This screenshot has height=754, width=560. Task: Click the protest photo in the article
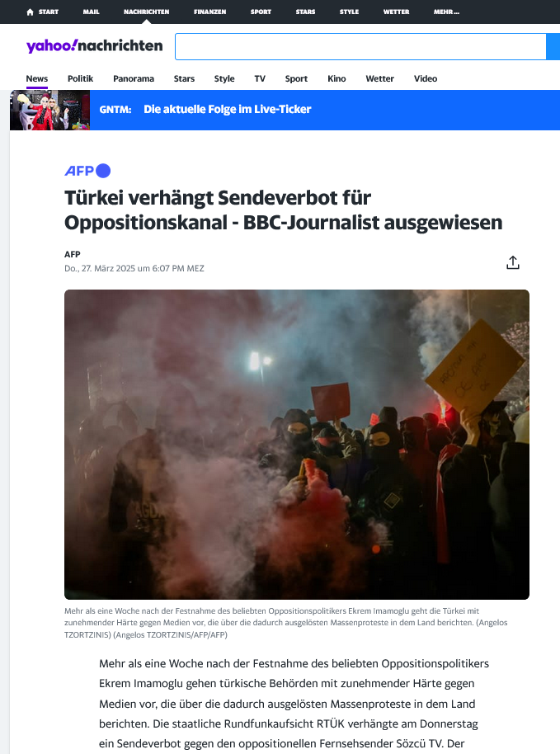pyautogui.click(x=297, y=445)
